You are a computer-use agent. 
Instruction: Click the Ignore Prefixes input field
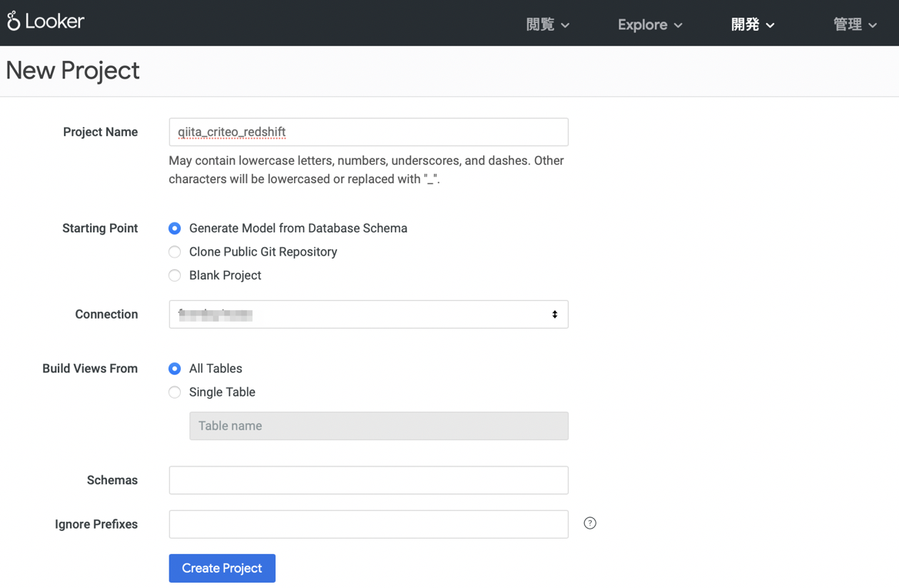tap(369, 524)
